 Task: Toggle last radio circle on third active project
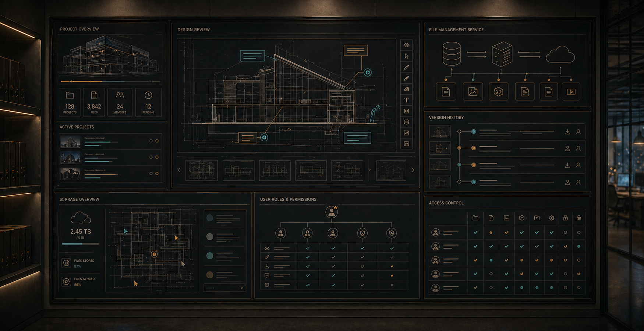point(157,173)
